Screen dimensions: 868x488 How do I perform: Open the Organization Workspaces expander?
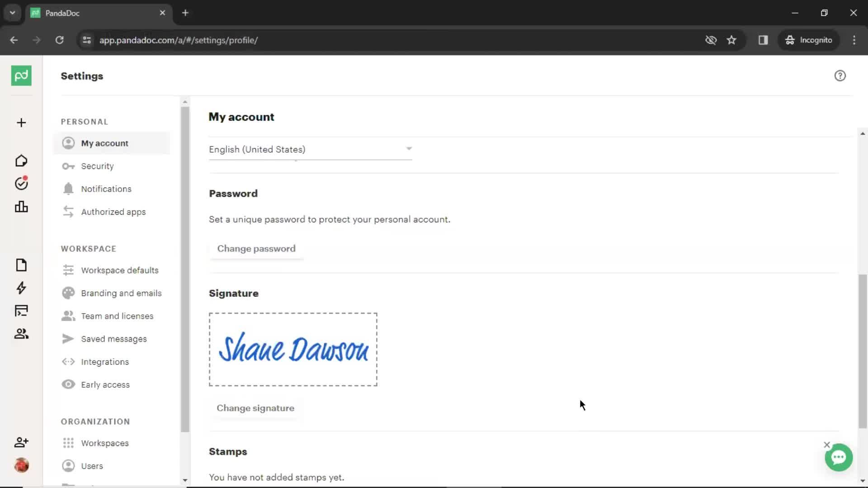coord(104,443)
